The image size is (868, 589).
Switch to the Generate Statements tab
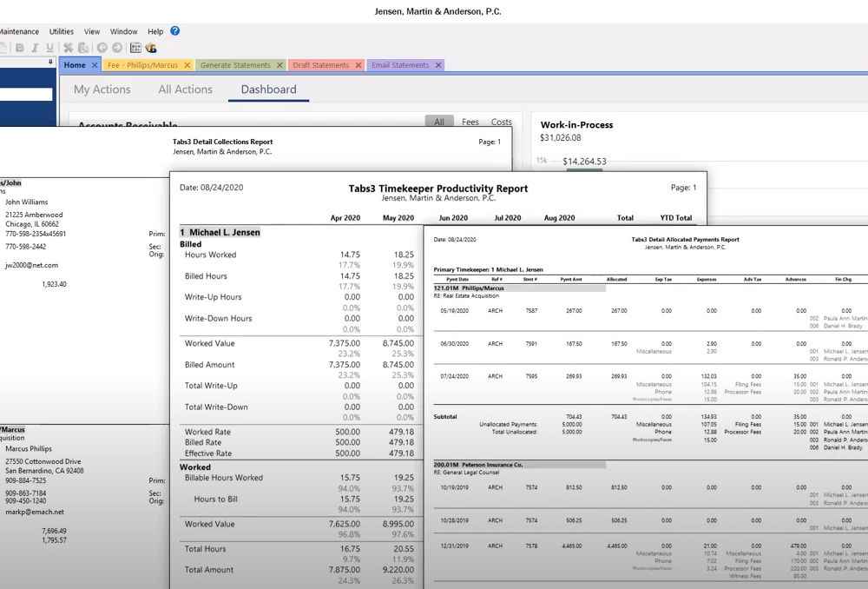(x=235, y=65)
